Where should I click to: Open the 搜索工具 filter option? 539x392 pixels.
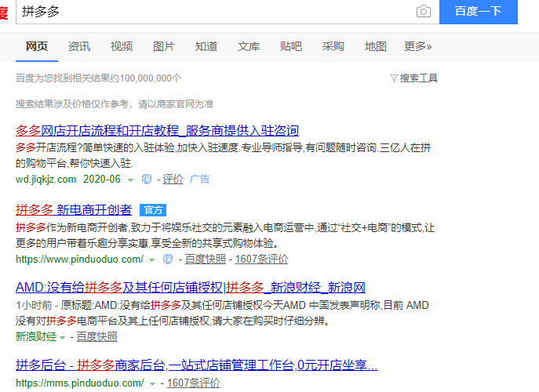click(x=414, y=78)
